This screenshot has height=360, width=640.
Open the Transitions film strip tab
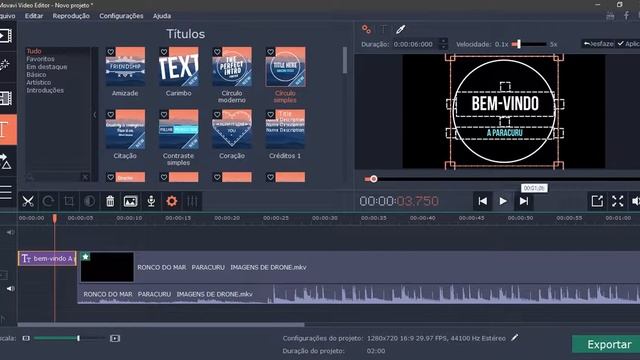click(6, 98)
